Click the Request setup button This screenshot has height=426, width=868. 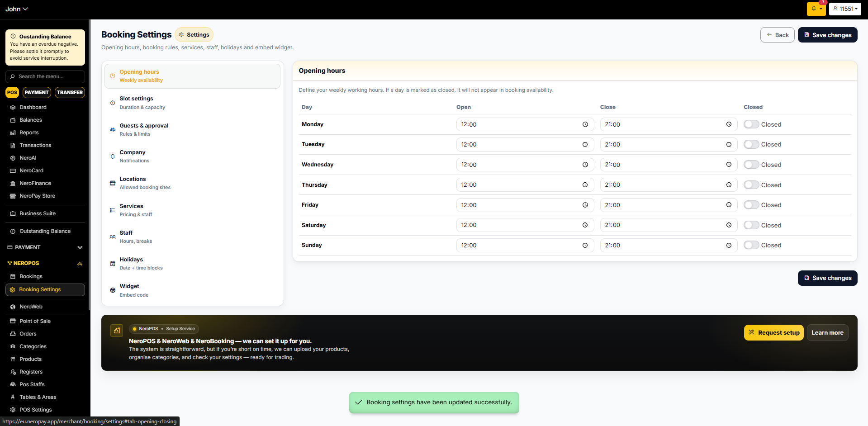tap(773, 332)
